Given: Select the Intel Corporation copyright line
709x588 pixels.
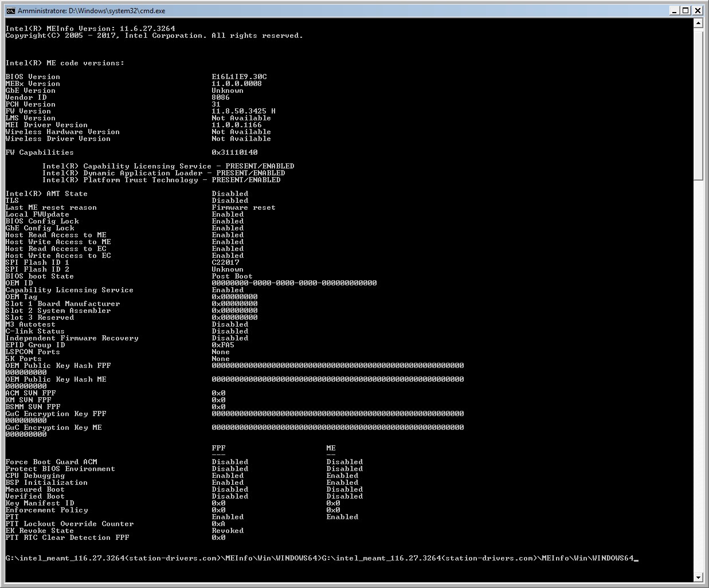Looking at the screenshot, I should [x=154, y=36].
